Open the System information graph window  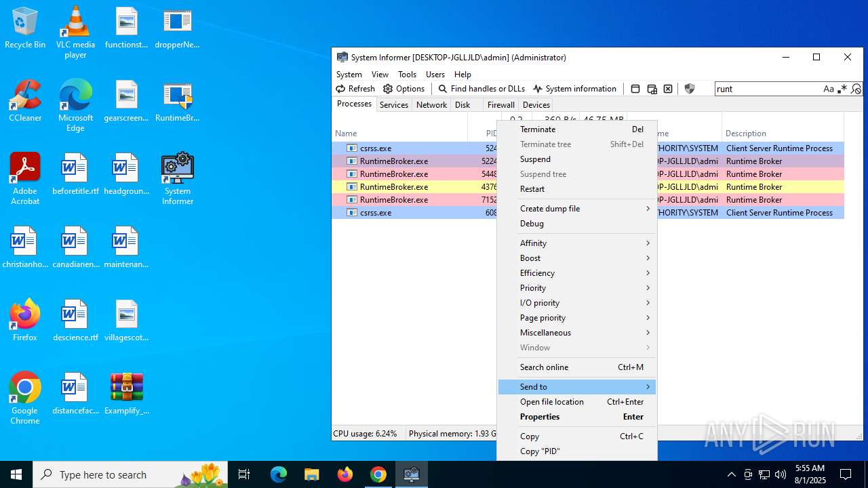pos(575,89)
